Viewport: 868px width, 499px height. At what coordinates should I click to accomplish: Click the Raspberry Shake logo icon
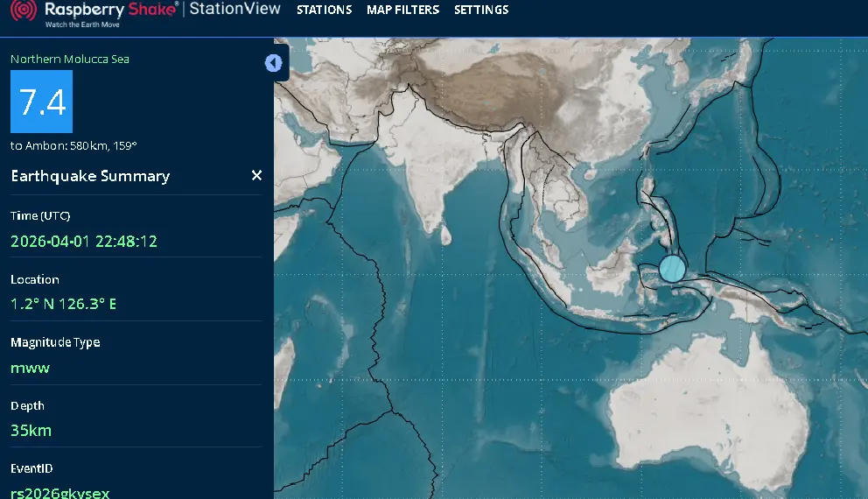click(x=24, y=11)
